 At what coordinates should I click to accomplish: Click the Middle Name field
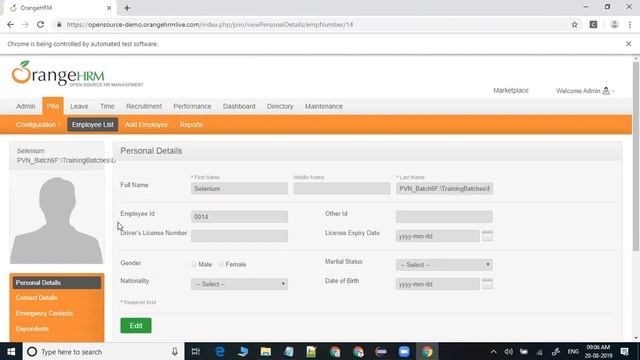click(342, 188)
